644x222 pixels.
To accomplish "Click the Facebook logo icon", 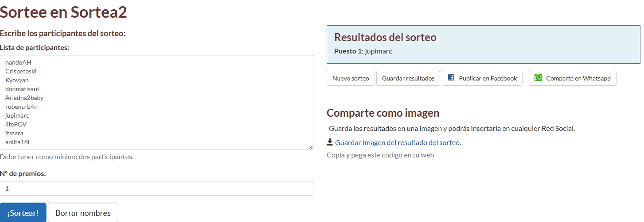I will click(x=451, y=78).
